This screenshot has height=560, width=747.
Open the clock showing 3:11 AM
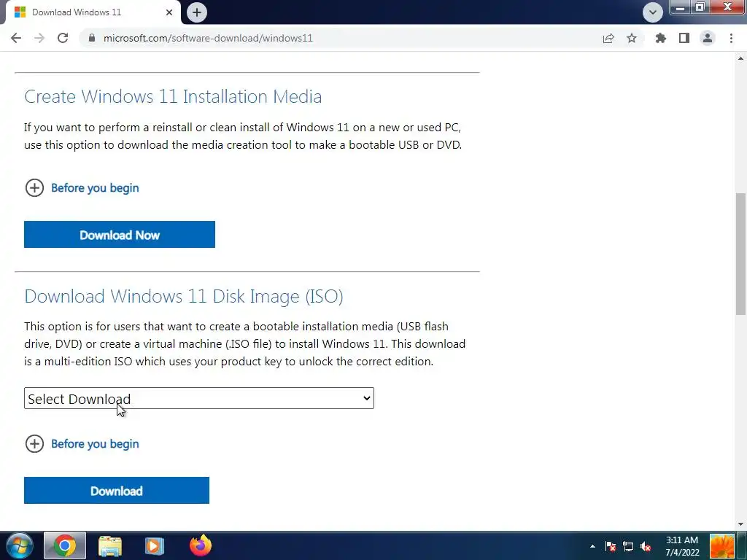[x=682, y=546]
